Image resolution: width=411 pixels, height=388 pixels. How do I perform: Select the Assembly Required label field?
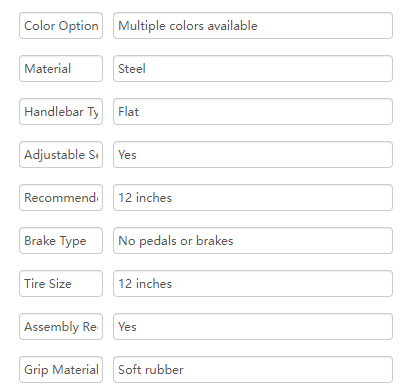point(61,327)
